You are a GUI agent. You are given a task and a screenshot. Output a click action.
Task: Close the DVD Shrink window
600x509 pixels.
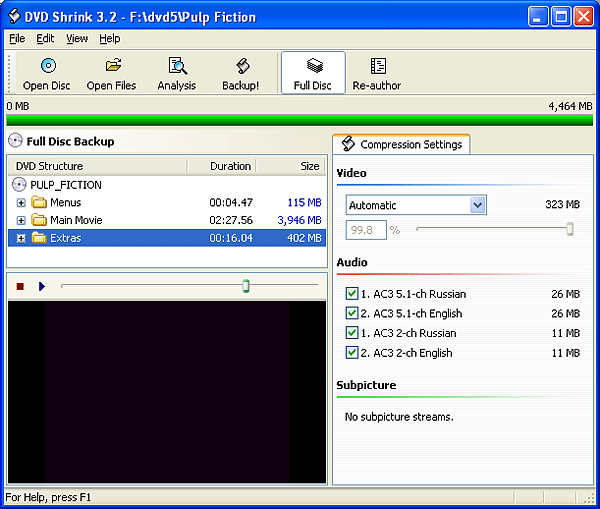(584, 17)
